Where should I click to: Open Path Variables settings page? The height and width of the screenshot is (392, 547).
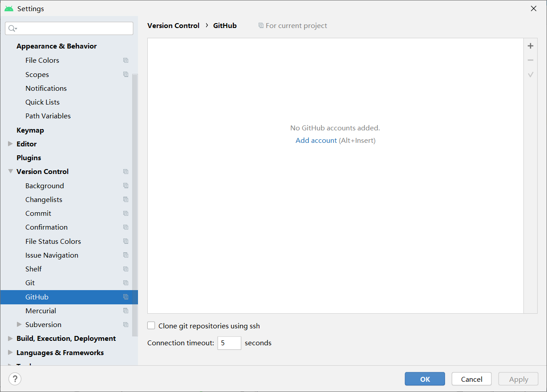48,116
